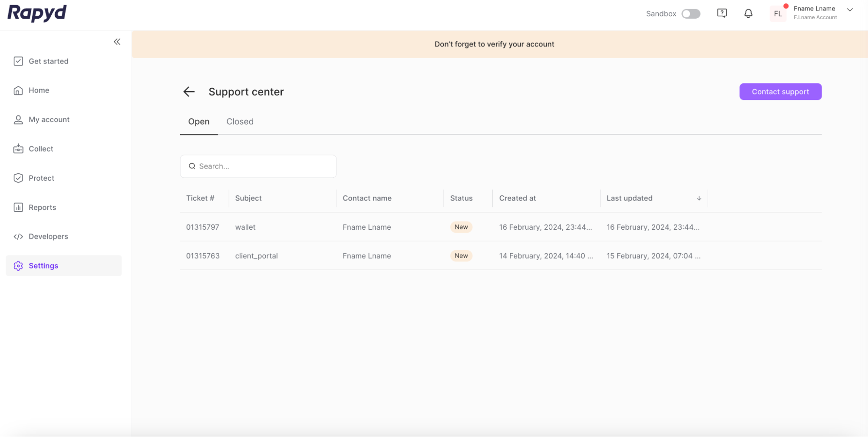Click the notifications bell icon

pos(748,13)
